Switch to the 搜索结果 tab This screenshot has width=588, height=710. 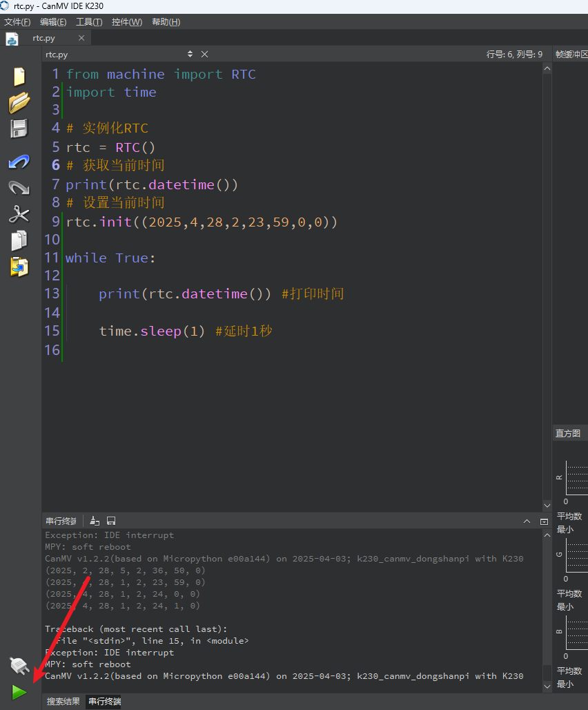coord(63,702)
